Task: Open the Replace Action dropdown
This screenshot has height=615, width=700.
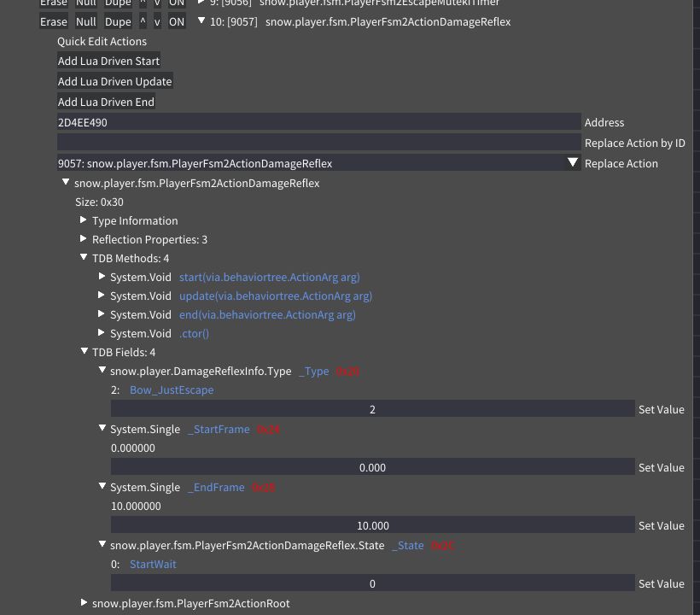Action: pyautogui.click(x=573, y=162)
